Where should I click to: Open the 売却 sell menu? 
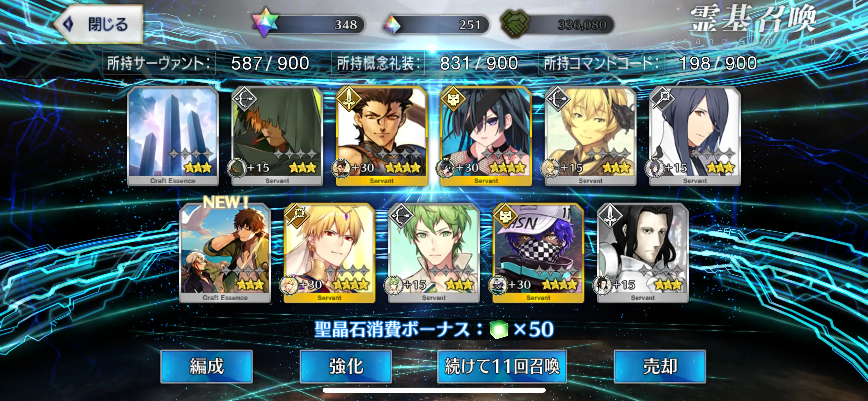coord(660,366)
